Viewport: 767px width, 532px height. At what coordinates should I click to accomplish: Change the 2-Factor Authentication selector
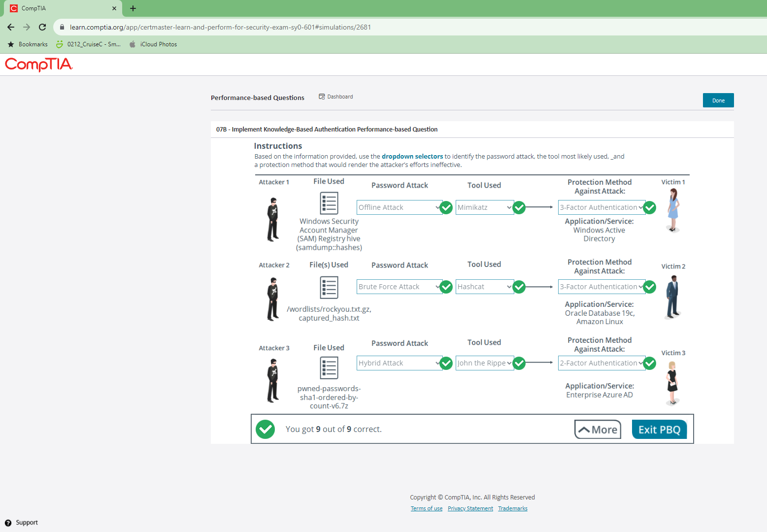coord(601,363)
